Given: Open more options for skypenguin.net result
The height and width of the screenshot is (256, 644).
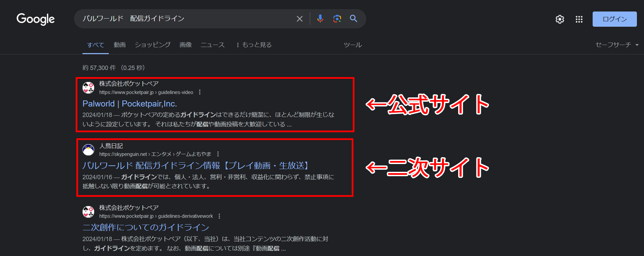Looking at the screenshot, I should pyautogui.click(x=218, y=154).
